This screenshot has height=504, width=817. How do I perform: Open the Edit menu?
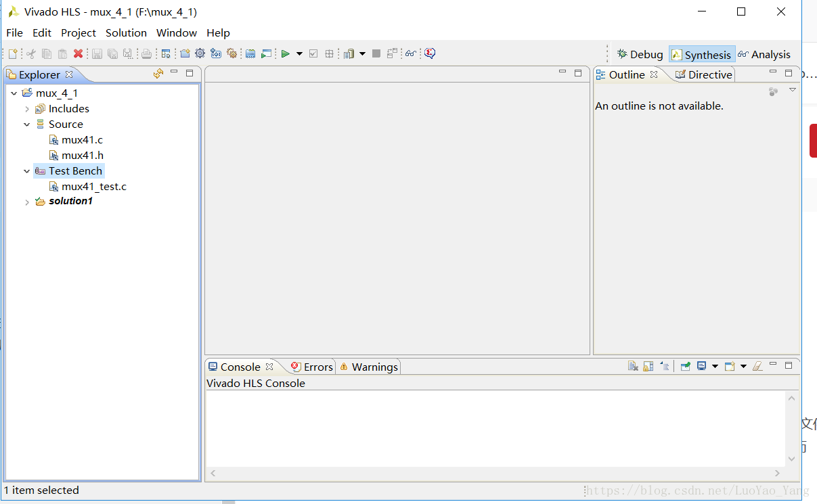42,32
